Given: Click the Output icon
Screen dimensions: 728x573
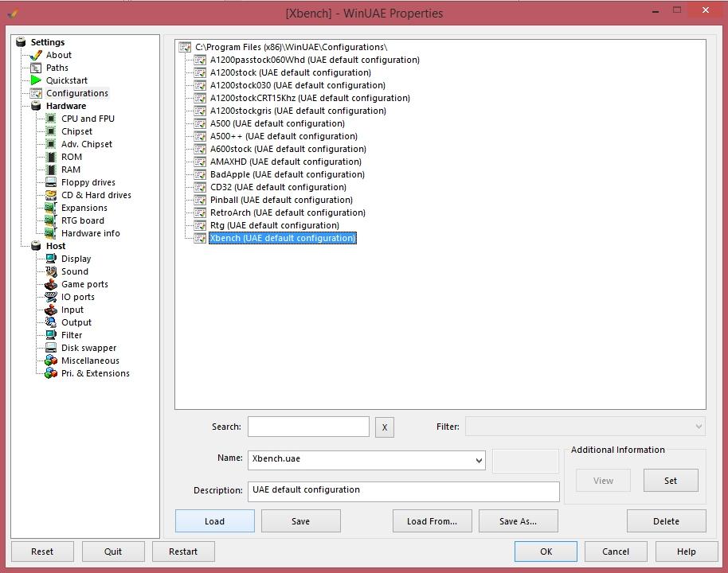Looking at the screenshot, I should click(51, 322).
